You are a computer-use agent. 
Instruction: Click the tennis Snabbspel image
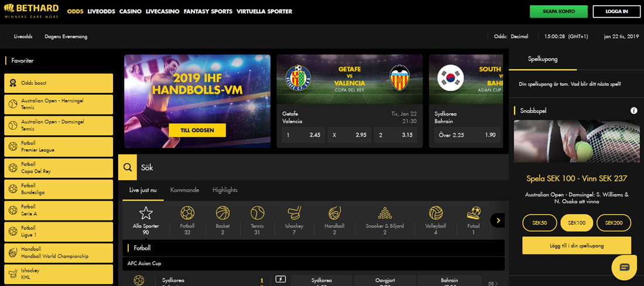pos(577,142)
